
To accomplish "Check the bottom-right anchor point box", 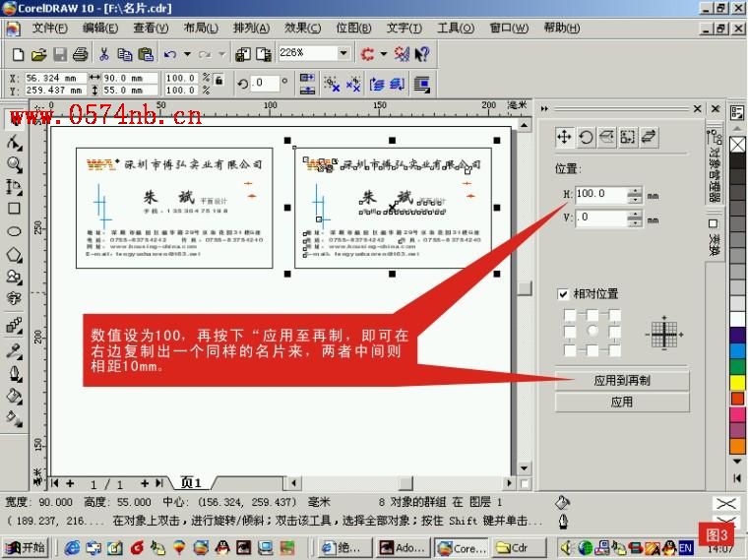I will [615, 350].
